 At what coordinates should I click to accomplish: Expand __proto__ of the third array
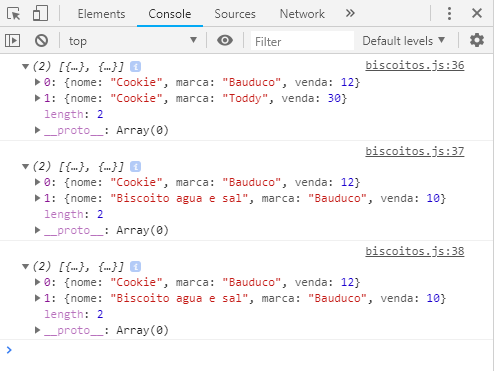tap(37, 330)
